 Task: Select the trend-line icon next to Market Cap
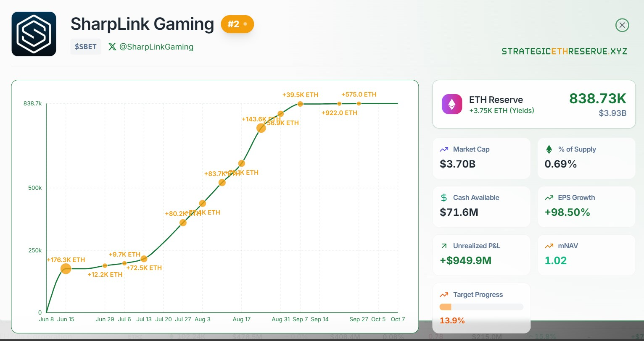443,149
